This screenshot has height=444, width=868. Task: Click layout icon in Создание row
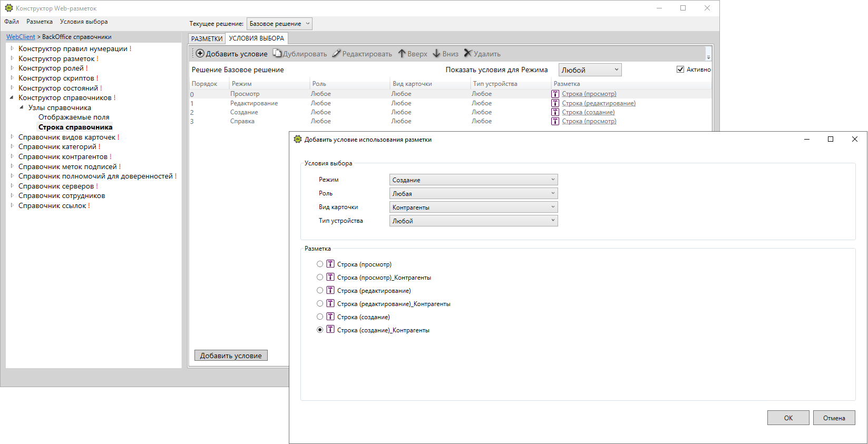click(555, 112)
